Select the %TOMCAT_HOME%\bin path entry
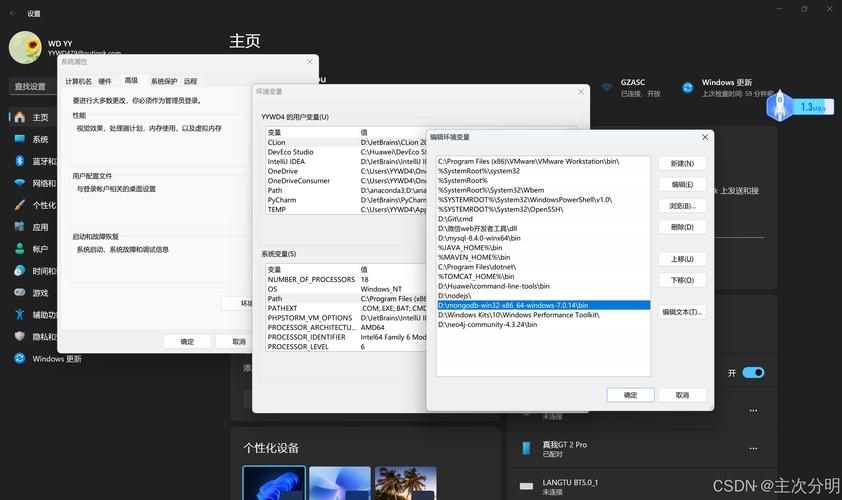The width and height of the screenshot is (842, 500). [543, 276]
